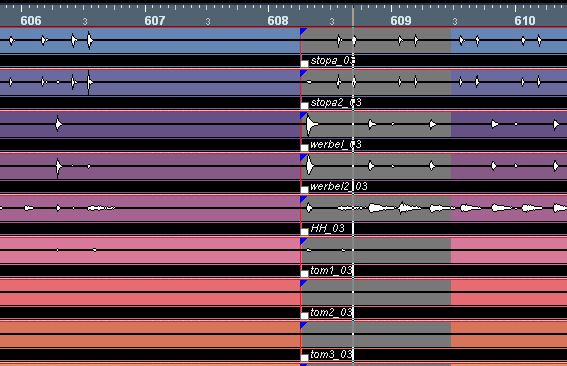
Task: Click the blue fade handle on HH_03 clip
Action: [303, 199]
